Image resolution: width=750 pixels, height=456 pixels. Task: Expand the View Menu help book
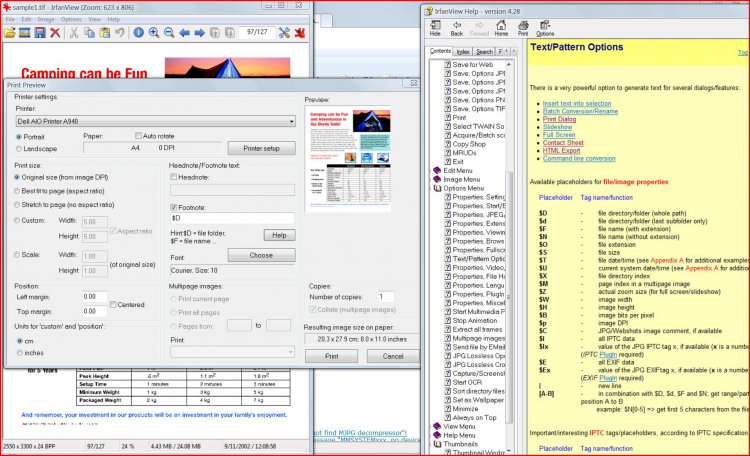pyautogui.click(x=437, y=426)
